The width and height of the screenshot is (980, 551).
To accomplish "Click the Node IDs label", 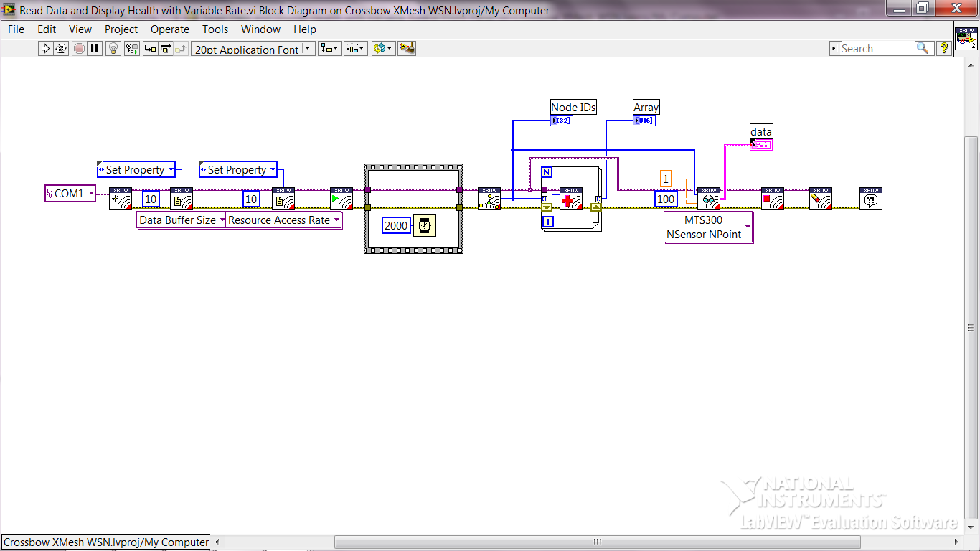I will 573,107.
